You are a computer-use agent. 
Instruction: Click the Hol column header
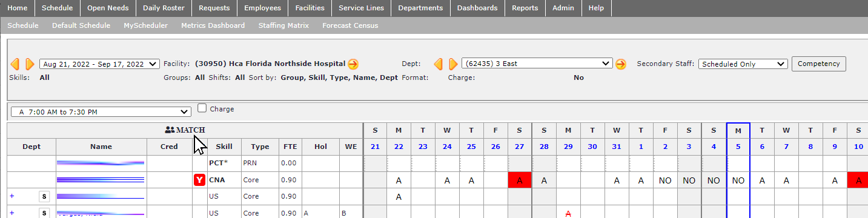point(320,147)
